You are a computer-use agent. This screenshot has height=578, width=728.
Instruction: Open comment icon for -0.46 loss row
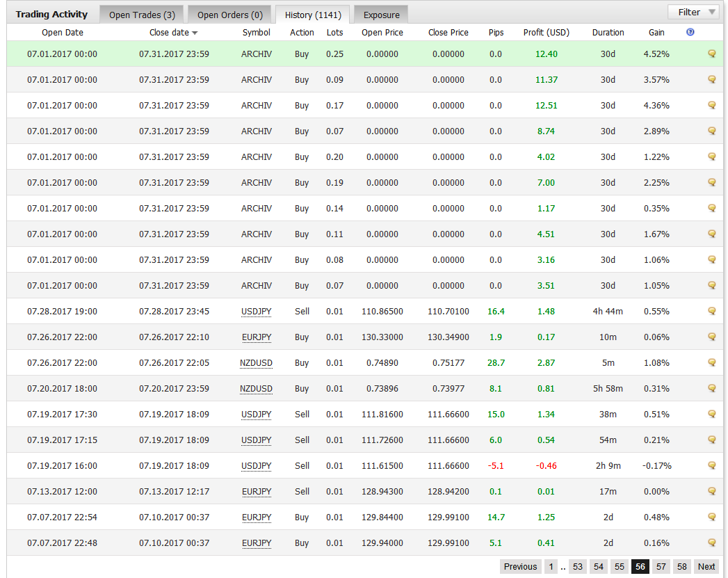(x=711, y=465)
